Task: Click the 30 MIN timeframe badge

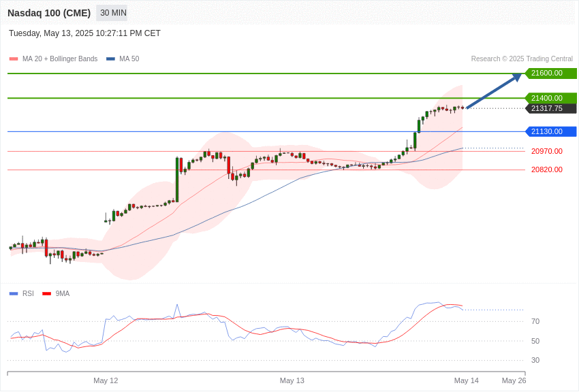Action: point(112,13)
